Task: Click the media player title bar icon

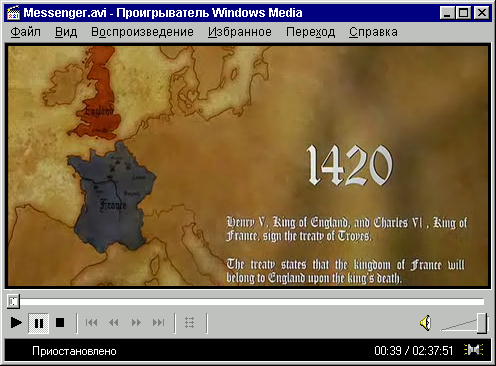Action: [x=13, y=13]
